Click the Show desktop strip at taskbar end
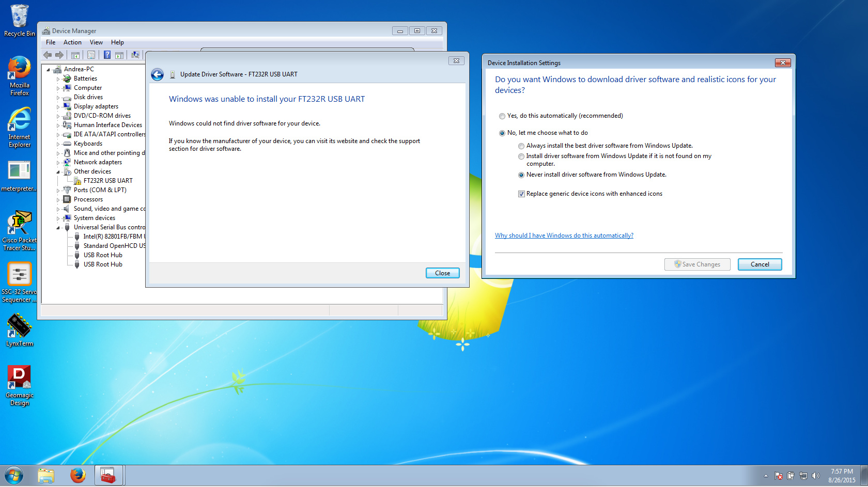Image resolution: width=868 pixels, height=487 pixels. tap(864, 476)
